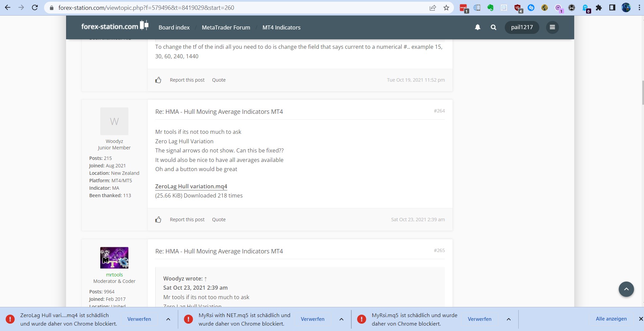Viewport: 644px width, 331px height.
Task: Report the Oct 19 post
Action: [187, 80]
